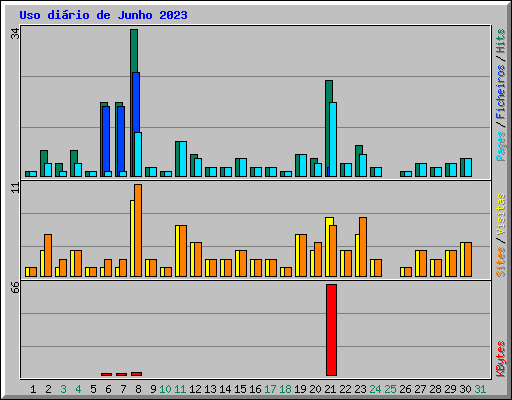Click the Ficheiros legend label
The width and height of the screenshot is (512, 400).
click(500, 92)
